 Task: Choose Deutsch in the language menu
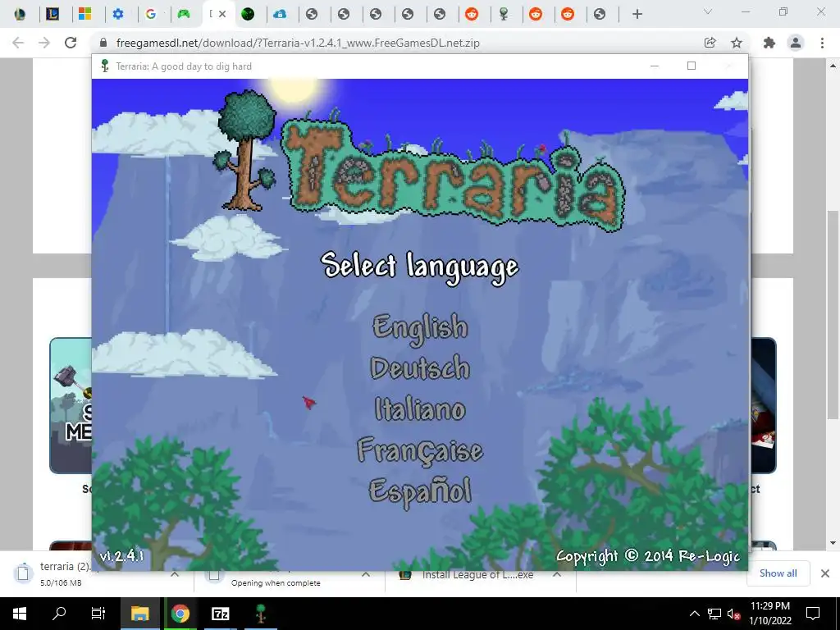click(420, 368)
